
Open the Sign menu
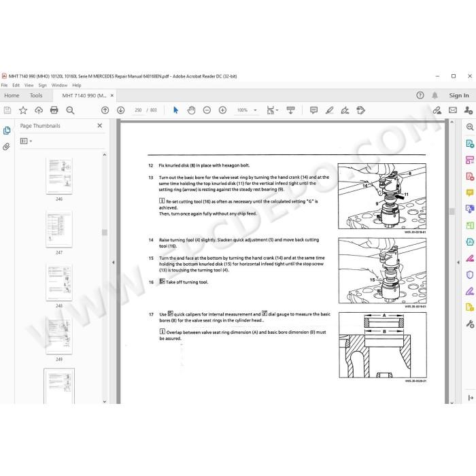(42, 85)
